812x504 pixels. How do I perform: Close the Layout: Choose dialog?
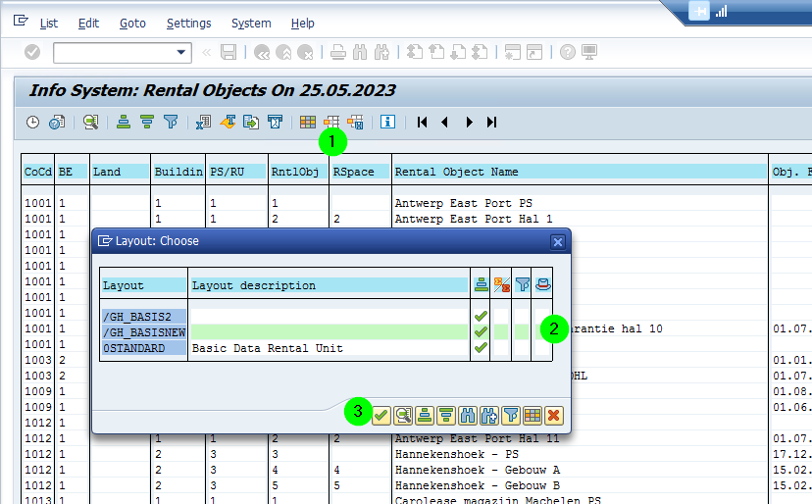point(558,242)
